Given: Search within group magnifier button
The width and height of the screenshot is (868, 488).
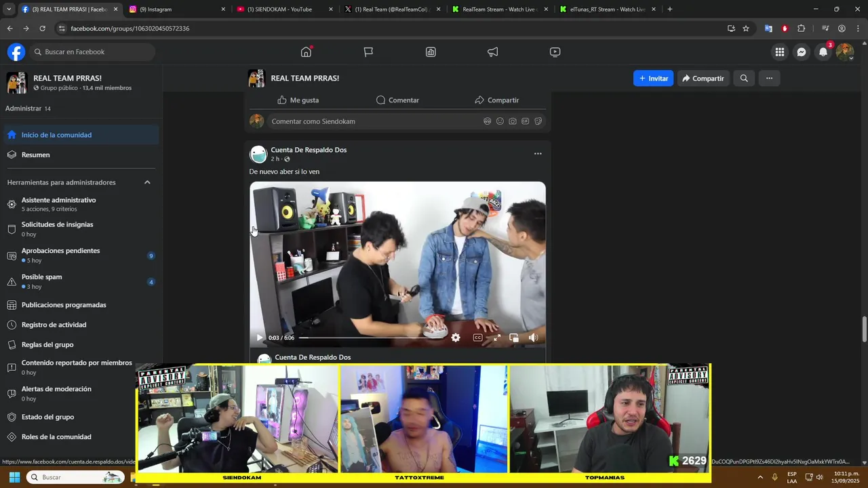Looking at the screenshot, I should (744, 79).
